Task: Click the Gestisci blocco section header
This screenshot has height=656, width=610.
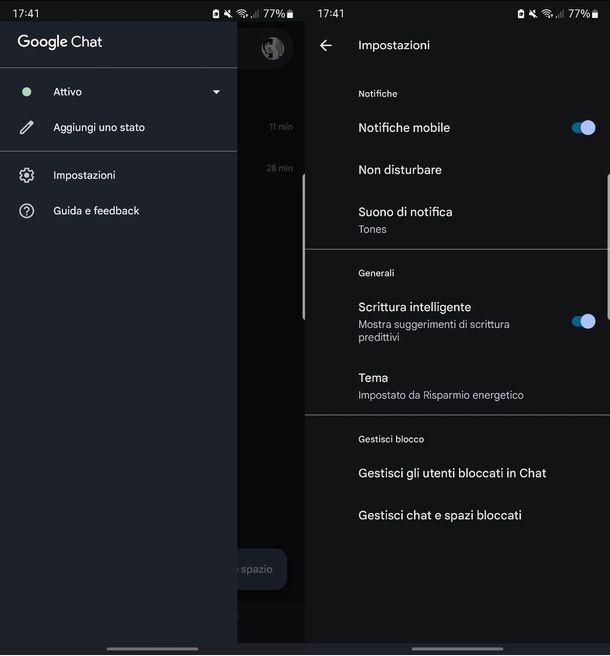Action: (391, 439)
